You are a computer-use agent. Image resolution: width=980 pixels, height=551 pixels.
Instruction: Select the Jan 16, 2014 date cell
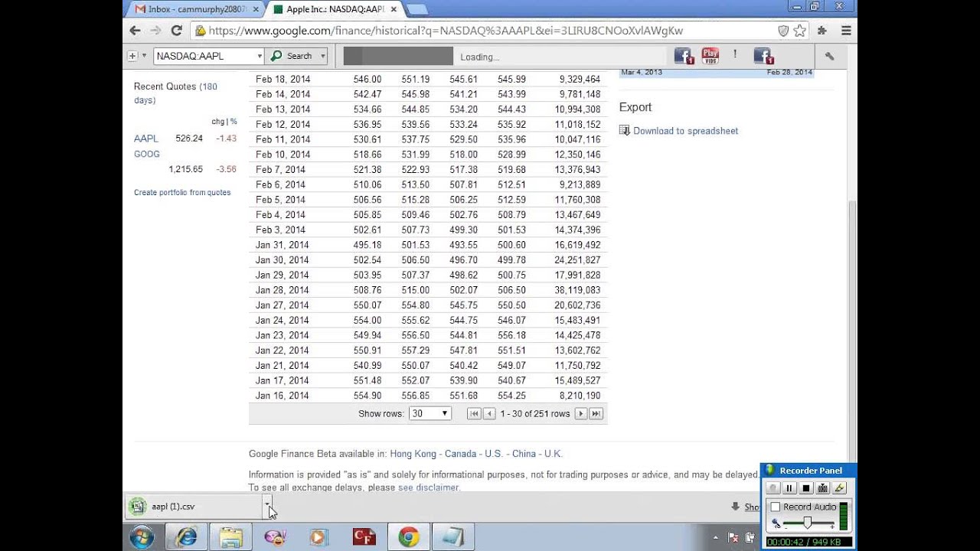(x=282, y=396)
